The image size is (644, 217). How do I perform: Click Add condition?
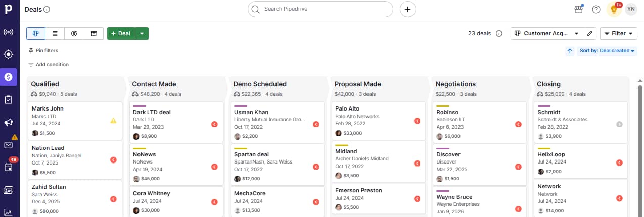click(x=48, y=65)
